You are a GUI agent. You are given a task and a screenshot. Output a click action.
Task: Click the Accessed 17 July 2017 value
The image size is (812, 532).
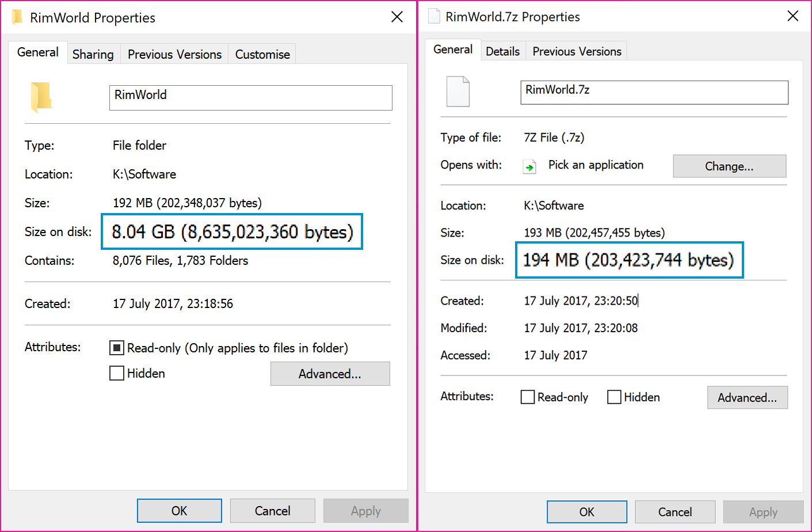point(555,355)
